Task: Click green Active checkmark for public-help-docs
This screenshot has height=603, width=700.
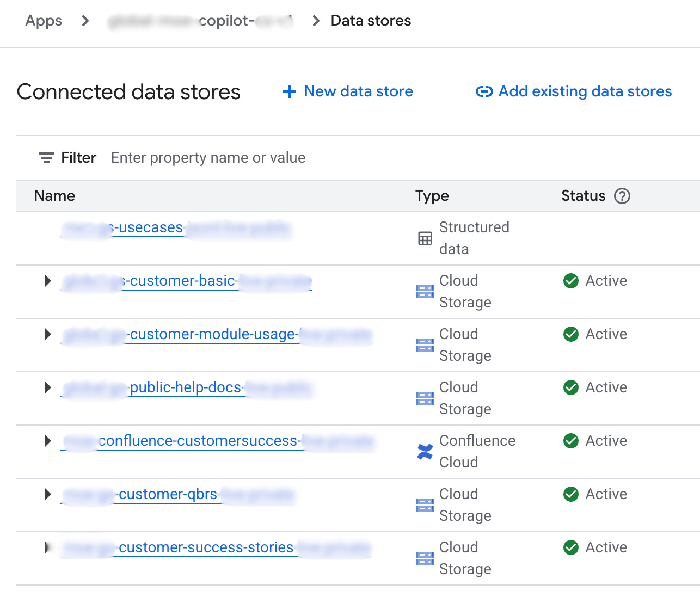Action: point(571,387)
